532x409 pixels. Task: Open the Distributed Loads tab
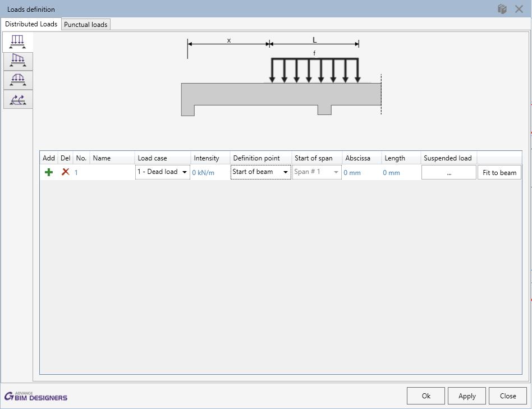(31, 24)
